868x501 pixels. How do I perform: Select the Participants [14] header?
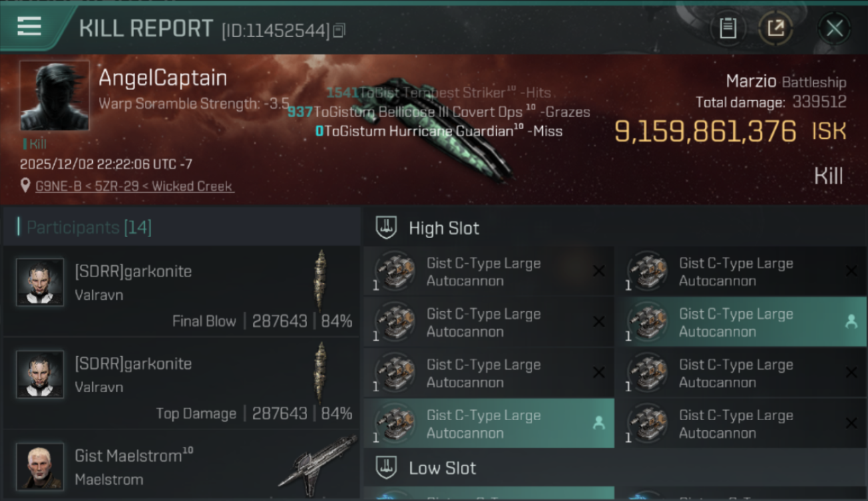click(89, 228)
